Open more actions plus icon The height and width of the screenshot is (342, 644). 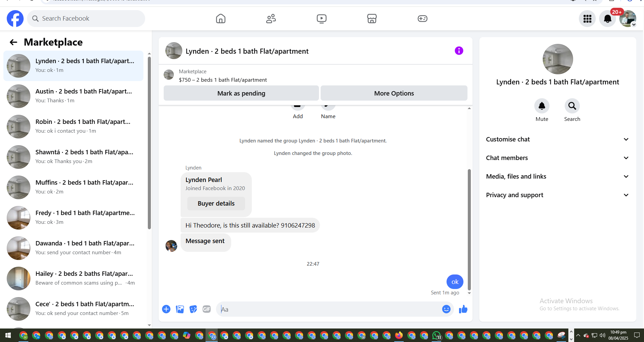click(166, 309)
